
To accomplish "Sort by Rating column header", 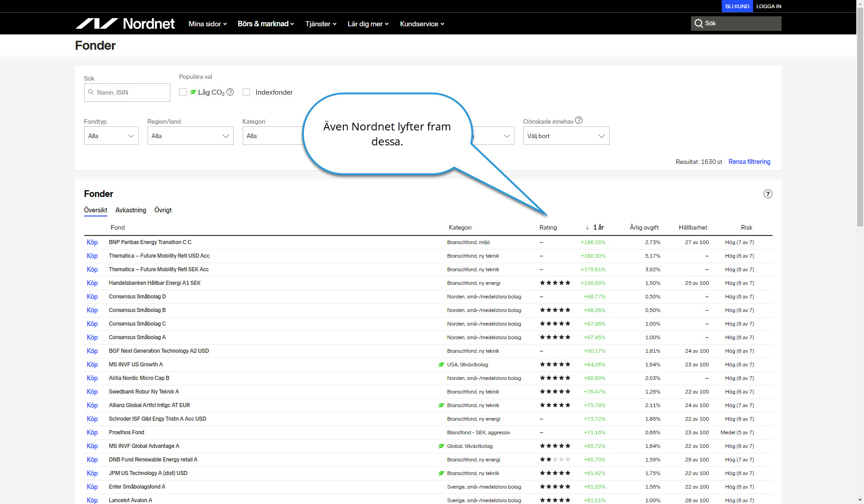I will tap(548, 227).
